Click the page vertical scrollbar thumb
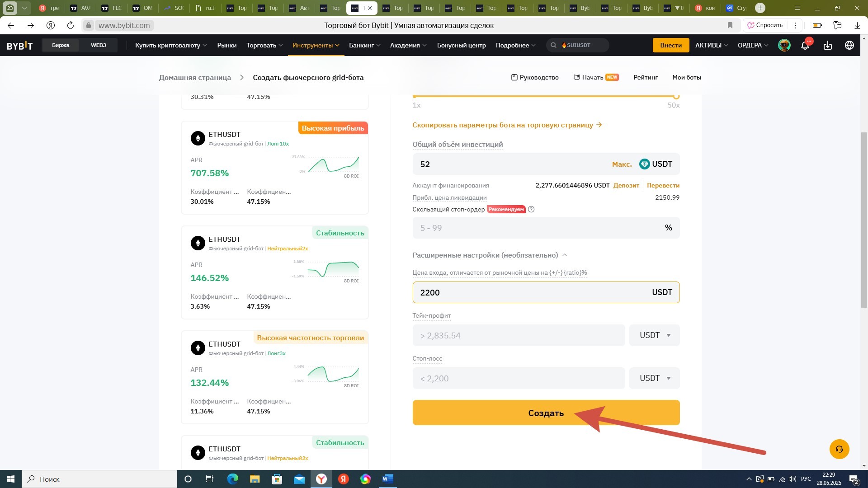Screen dimensions: 868x488 click(x=864, y=220)
